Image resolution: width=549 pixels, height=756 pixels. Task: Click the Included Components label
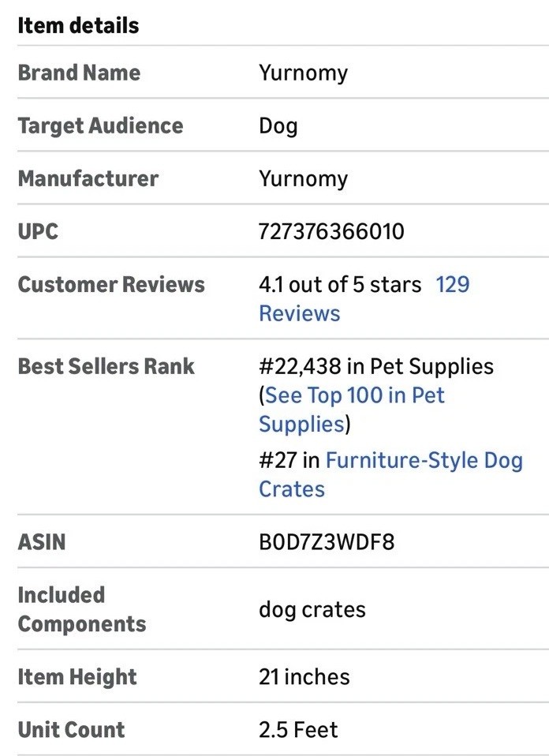pos(81,609)
